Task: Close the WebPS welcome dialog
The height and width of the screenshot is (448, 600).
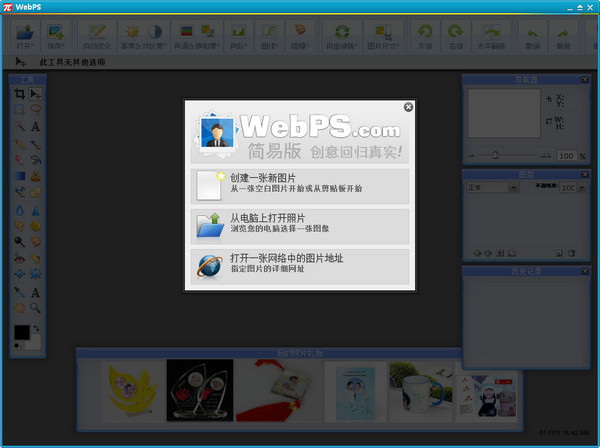Action: [x=408, y=107]
